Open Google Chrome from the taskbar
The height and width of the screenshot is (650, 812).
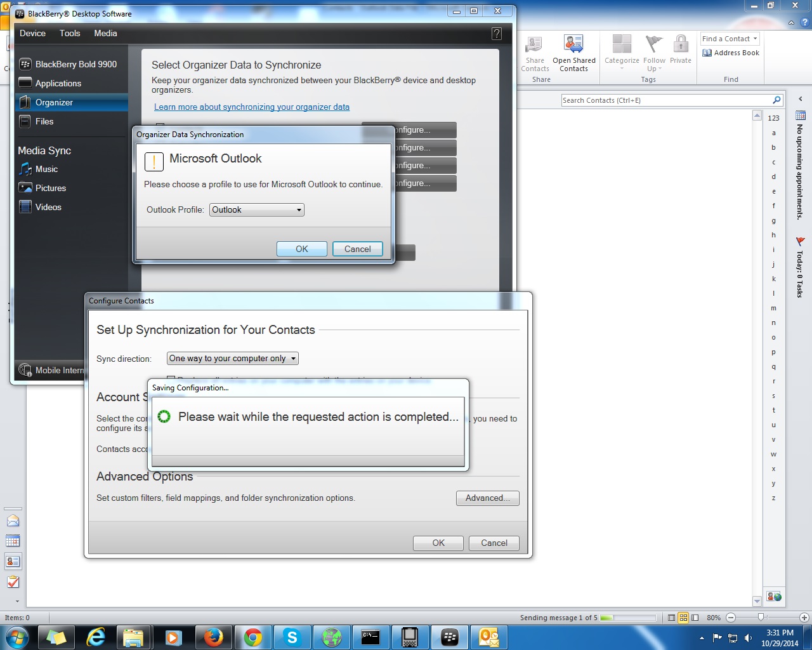point(253,637)
